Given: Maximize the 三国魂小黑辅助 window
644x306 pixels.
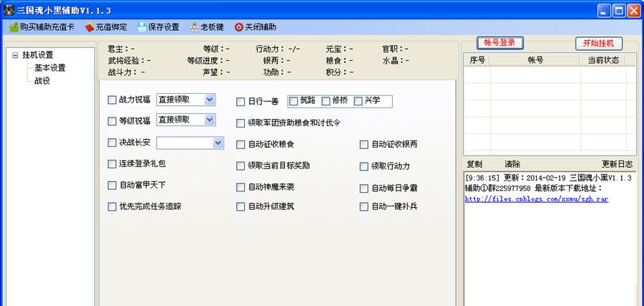Looking at the screenshot, I should pos(619,11).
